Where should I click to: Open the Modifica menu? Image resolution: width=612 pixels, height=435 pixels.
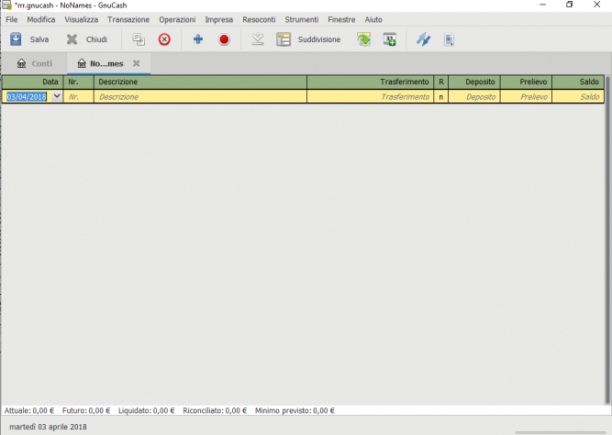[x=41, y=20]
